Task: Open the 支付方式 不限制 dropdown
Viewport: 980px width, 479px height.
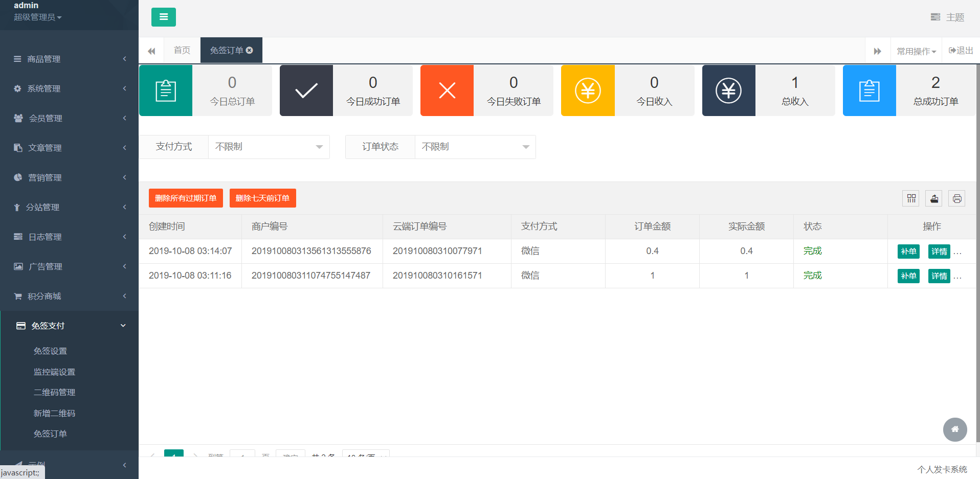Action: pos(269,147)
